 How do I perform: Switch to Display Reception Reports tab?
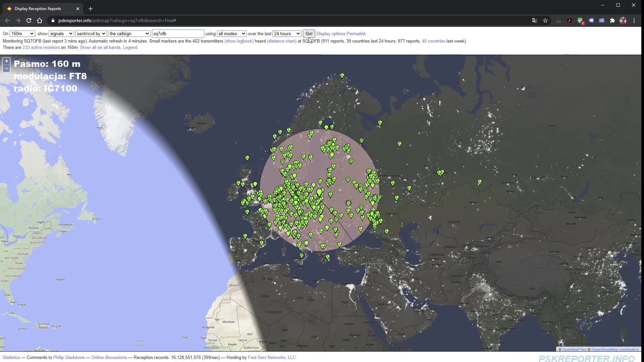[38, 9]
